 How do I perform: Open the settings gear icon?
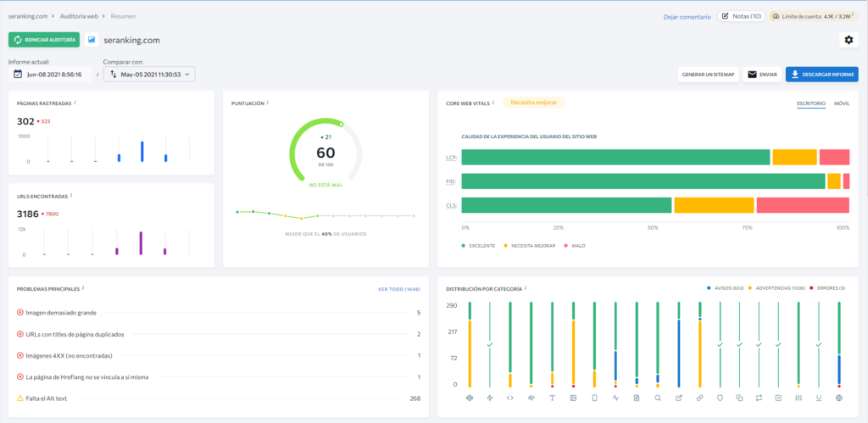849,40
